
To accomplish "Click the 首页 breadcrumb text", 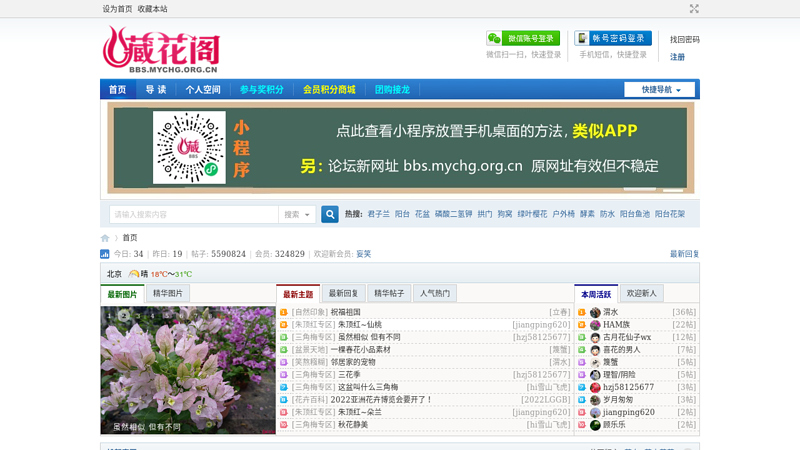I will (130, 238).
